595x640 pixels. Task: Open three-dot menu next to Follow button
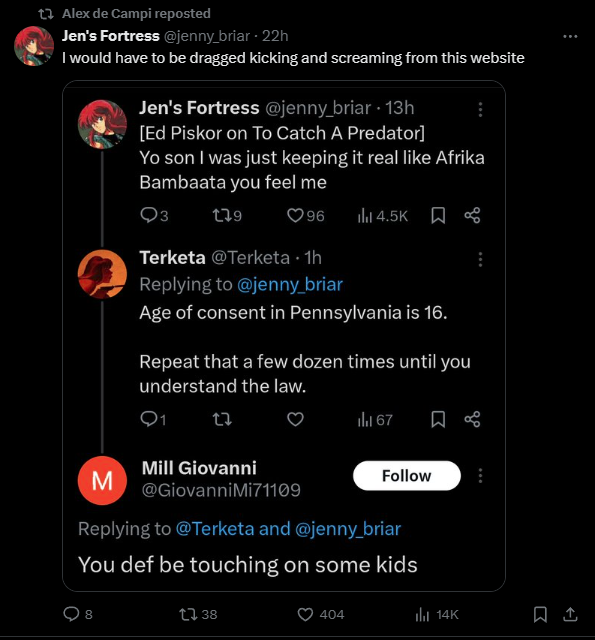[x=480, y=476]
